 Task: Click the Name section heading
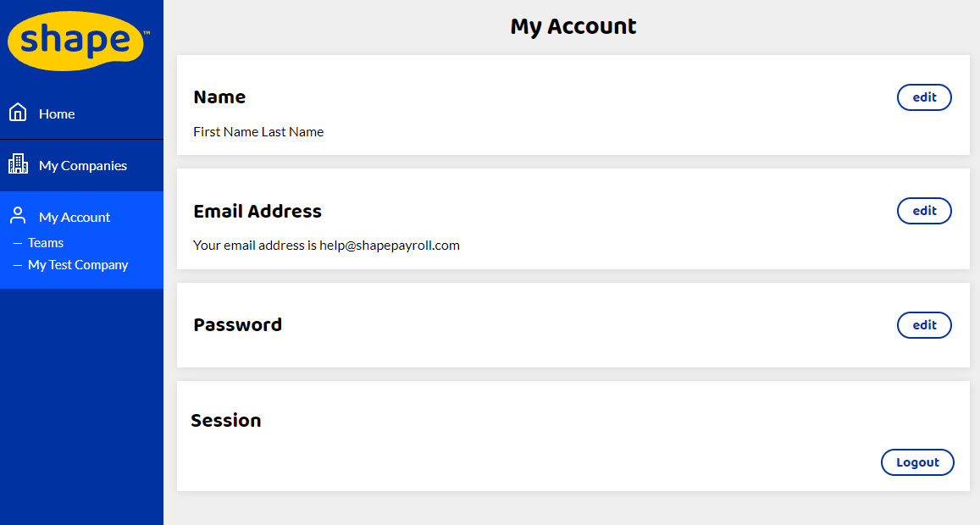click(219, 97)
